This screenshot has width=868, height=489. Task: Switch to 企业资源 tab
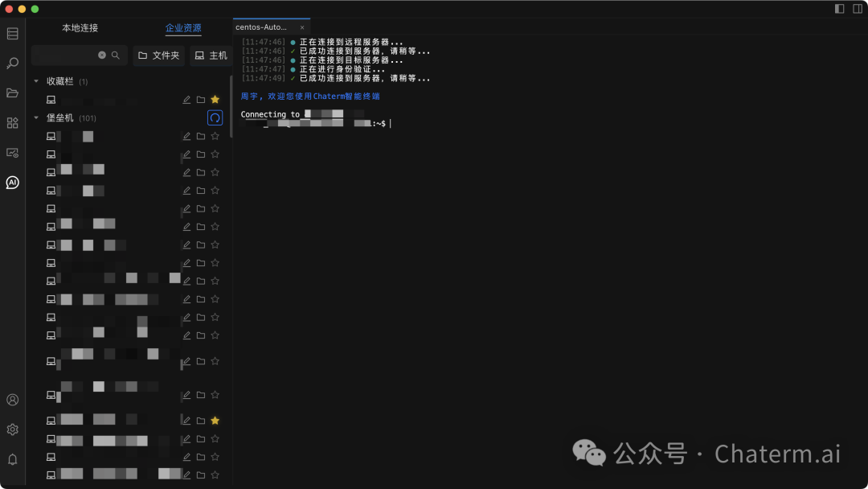coord(183,27)
